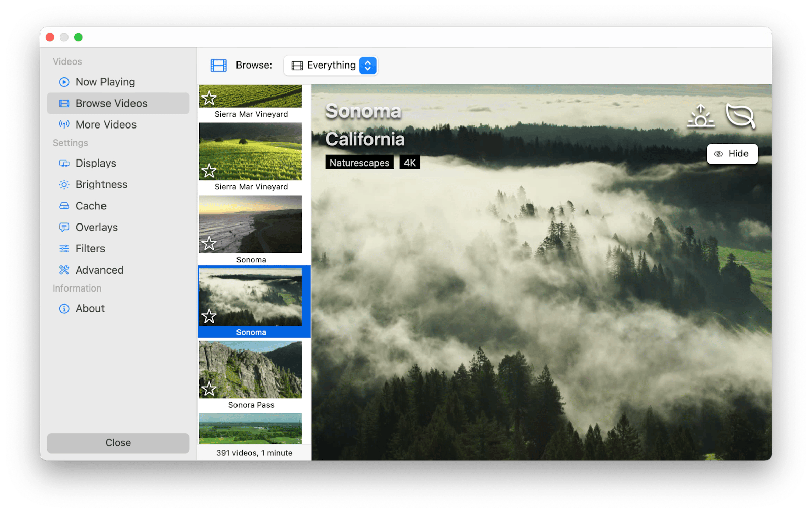812x513 pixels.
Task: Click the Now Playing play icon
Action: pos(64,82)
